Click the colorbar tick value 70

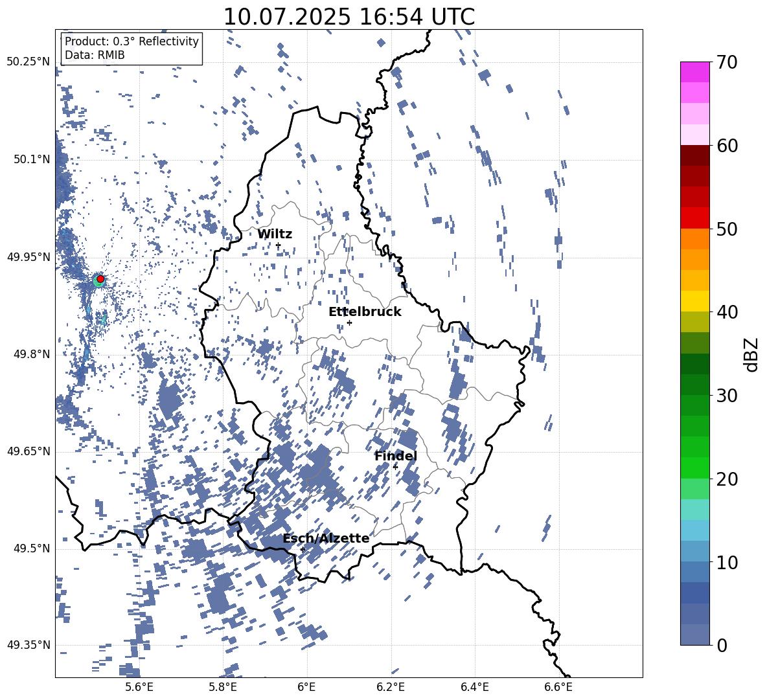(x=727, y=63)
